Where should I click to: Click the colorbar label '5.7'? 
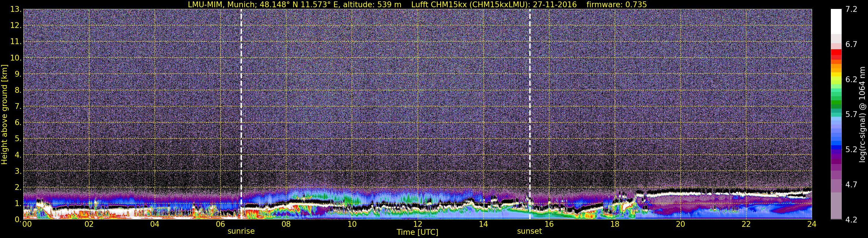851,114
